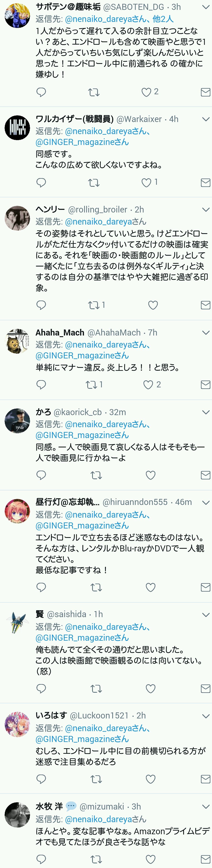Reply to the AhahaMach tweet
The height and width of the screenshot is (868, 212).
click(x=41, y=385)
